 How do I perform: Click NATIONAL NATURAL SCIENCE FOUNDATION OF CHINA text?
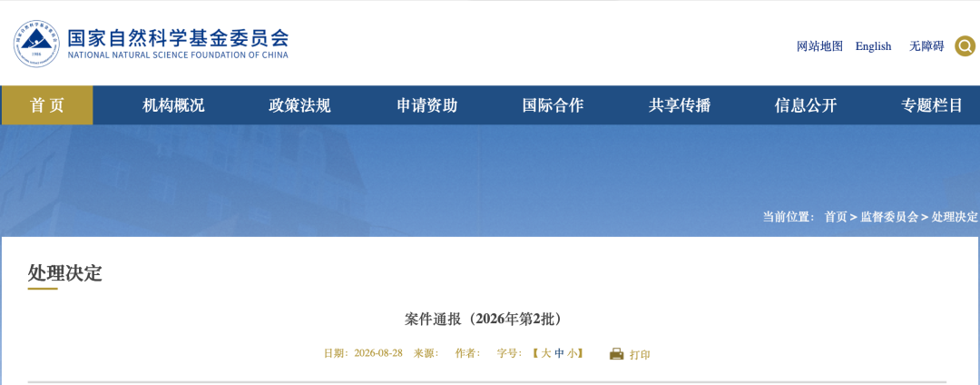point(178,55)
